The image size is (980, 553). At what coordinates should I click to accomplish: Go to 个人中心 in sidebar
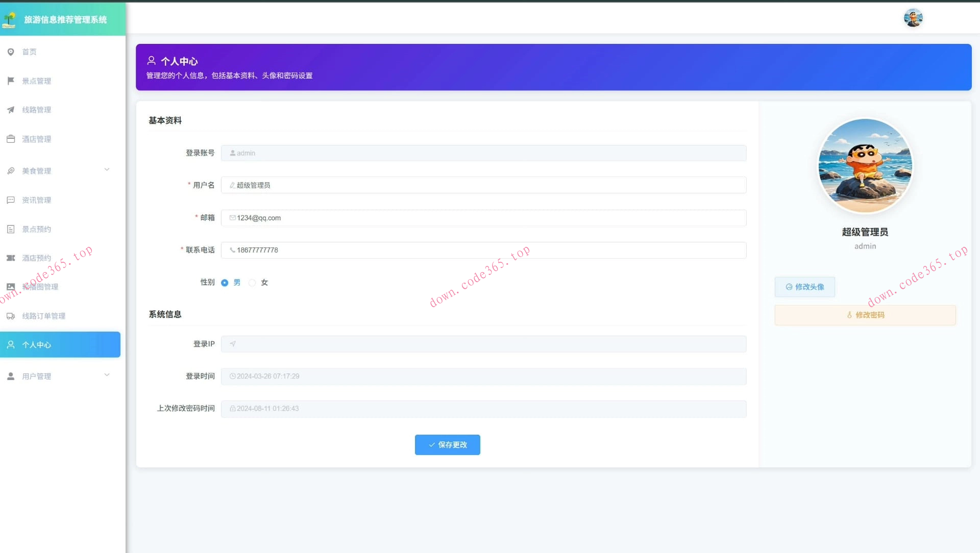click(x=60, y=345)
